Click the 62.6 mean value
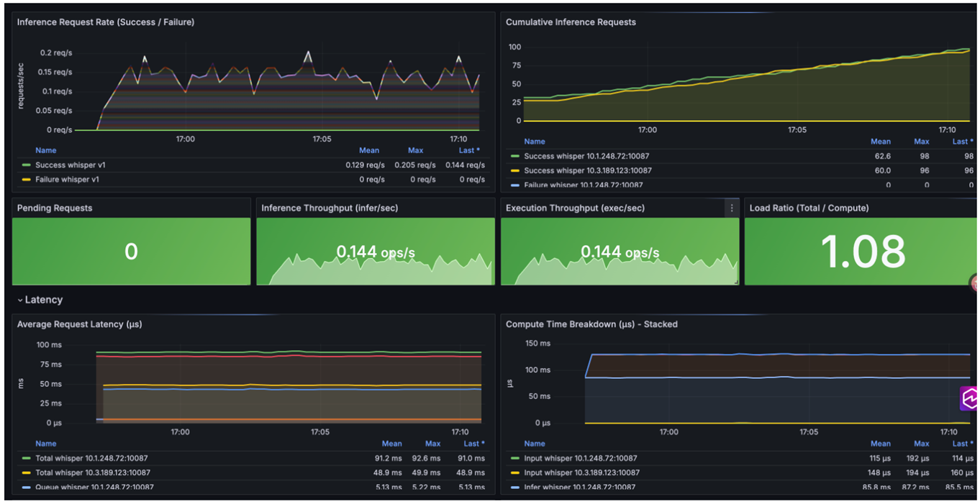The image size is (980, 504). (882, 156)
